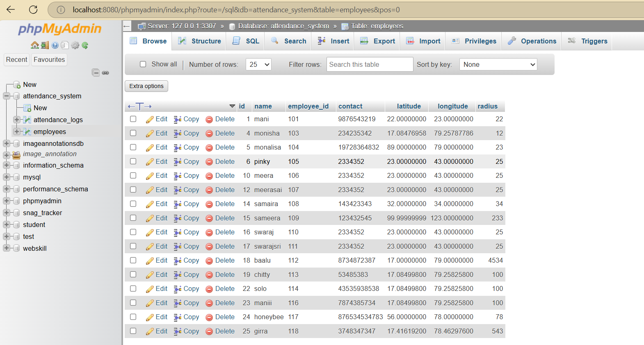Expand the imageannotationsdb database node
644x345 pixels.
click(x=7, y=143)
